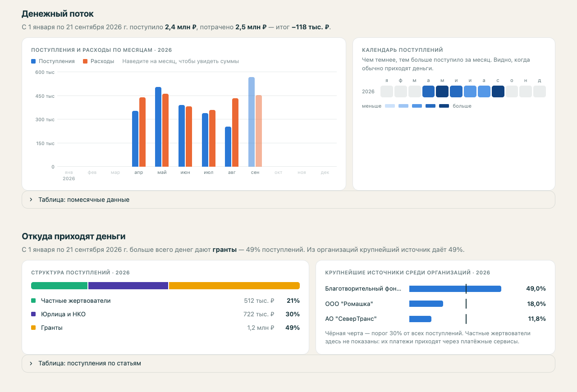577x392 pixels.
Task: Click the lightest swatch in the calendar legend
Action: (390, 106)
